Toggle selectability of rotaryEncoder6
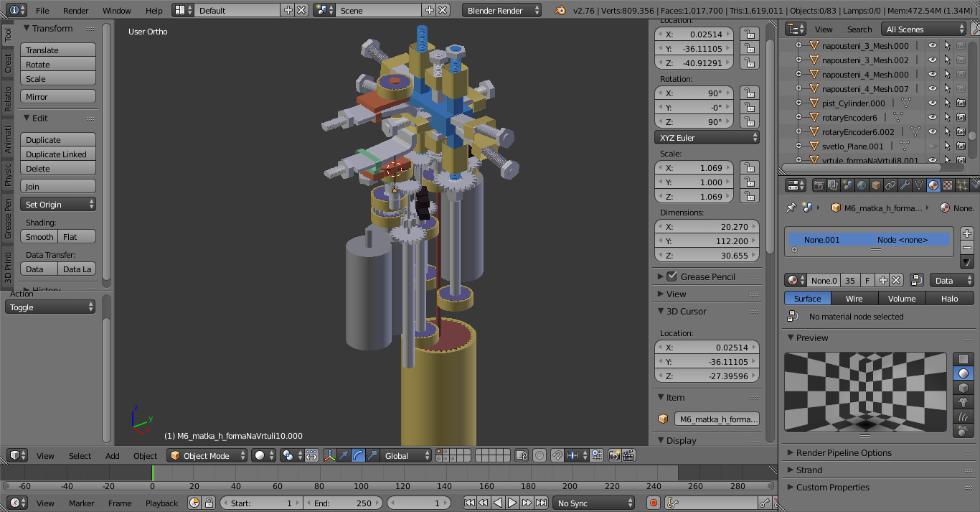 click(947, 117)
